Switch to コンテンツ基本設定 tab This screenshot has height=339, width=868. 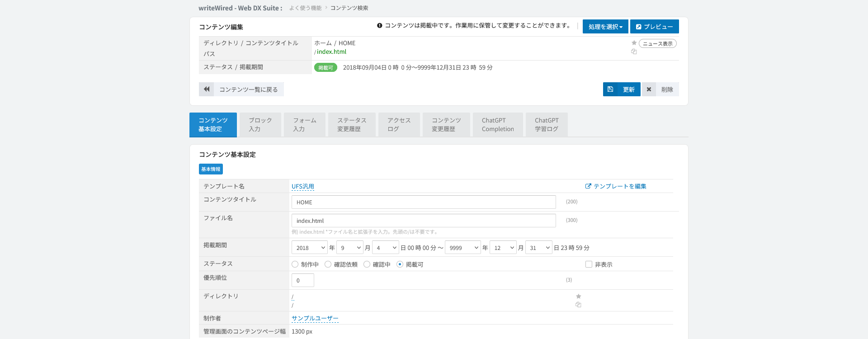pos(213,125)
